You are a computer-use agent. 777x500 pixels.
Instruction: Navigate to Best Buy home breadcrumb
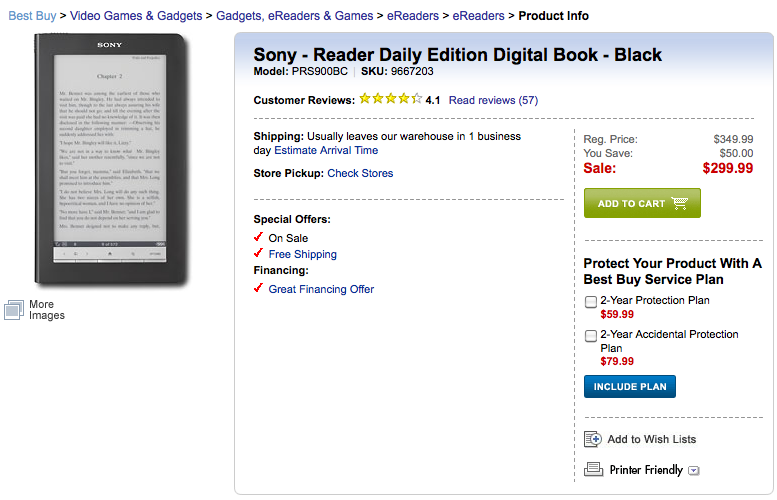[x=34, y=16]
